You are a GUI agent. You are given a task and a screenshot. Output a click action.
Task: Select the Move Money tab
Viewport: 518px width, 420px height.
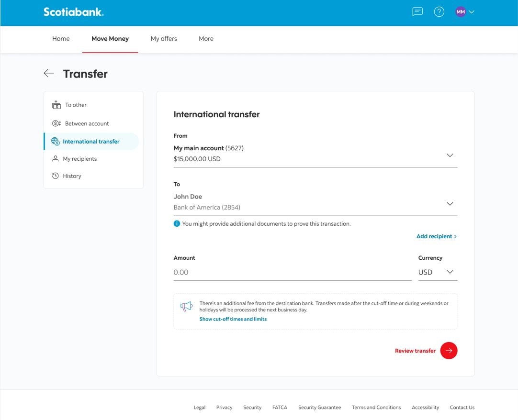coord(110,39)
